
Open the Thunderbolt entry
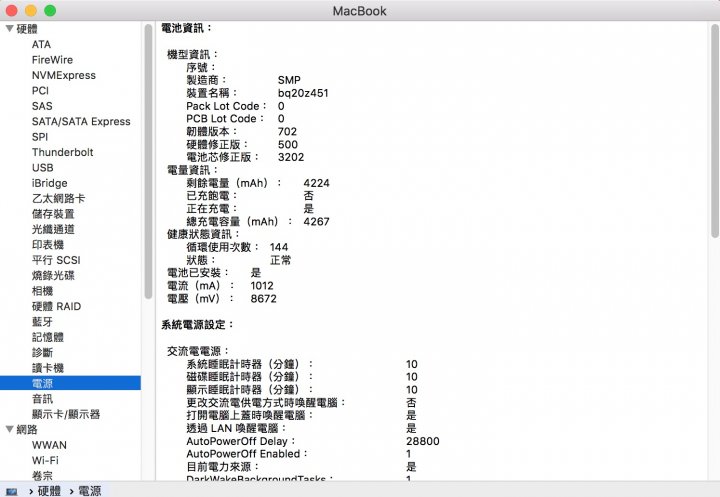(62, 152)
